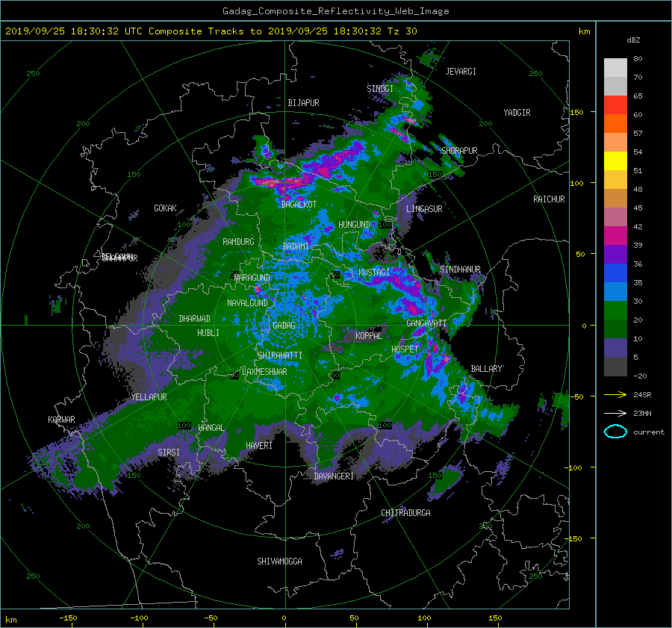Click the yellow 150 tick on right axis
Image resolution: width=672 pixels, height=628 pixels.
[x=576, y=112]
